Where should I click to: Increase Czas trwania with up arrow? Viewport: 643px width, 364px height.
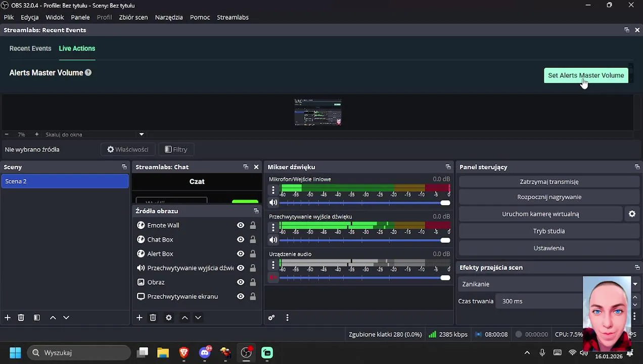pyautogui.click(x=635, y=297)
